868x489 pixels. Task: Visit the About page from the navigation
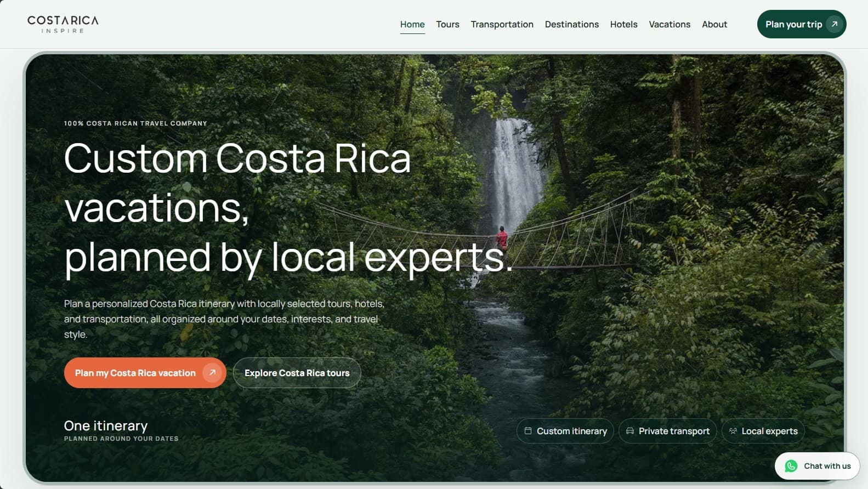(x=714, y=24)
